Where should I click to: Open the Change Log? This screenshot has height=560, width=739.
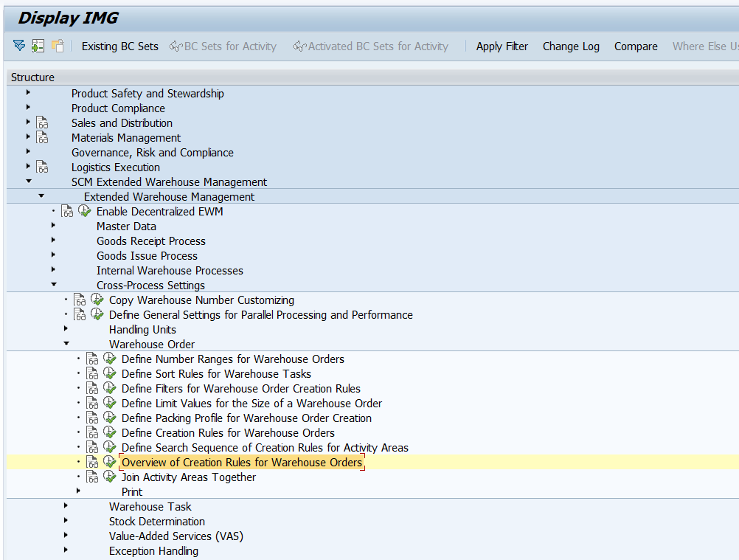pyautogui.click(x=571, y=46)
